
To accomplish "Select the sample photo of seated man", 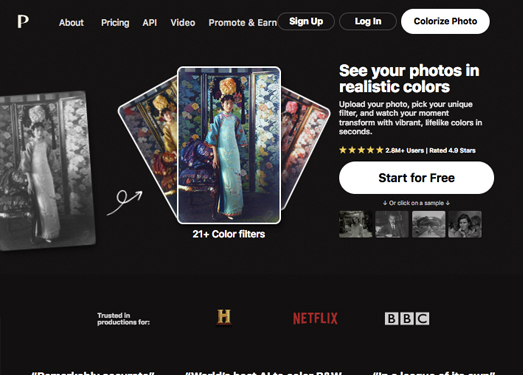I will tap(392, 224).
